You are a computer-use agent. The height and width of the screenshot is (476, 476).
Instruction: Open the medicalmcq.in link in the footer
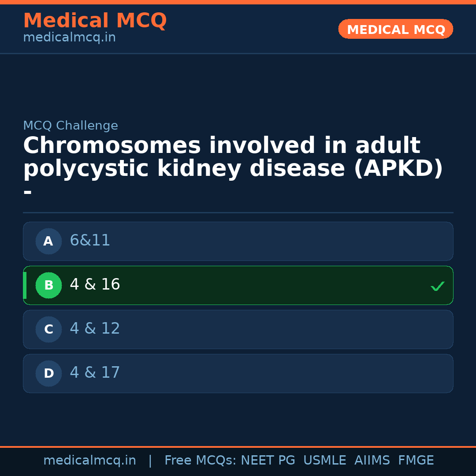89,461
